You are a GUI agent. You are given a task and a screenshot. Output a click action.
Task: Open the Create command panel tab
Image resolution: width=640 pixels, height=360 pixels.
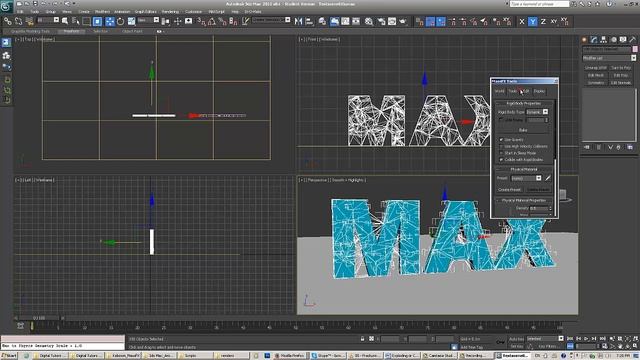pyautogui.click(x=584, y=40)
